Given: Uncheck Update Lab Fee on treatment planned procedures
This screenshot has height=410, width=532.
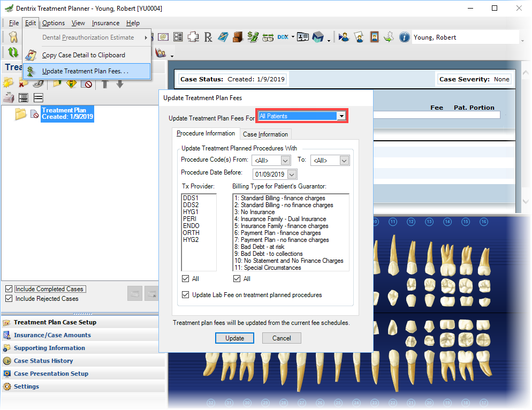Looking at the screenshot, I should click(185, 294).
